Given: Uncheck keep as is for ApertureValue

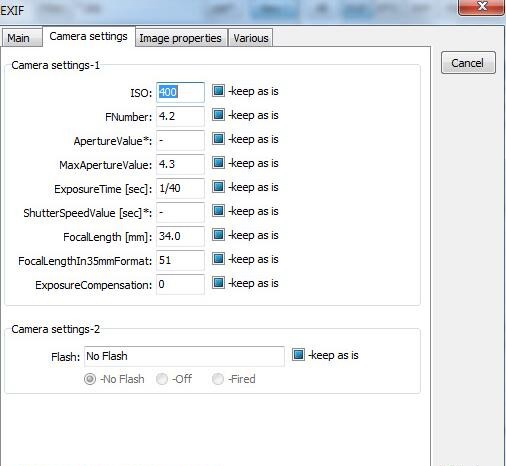Looking at the screenshot, I should click(218, 139).
